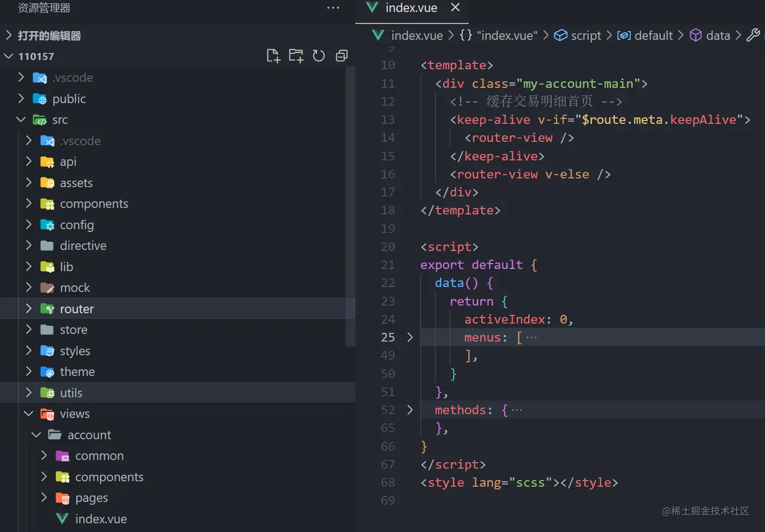Click the data() method on line 22
Screen dimensions: 765x532
pos(456,283)
